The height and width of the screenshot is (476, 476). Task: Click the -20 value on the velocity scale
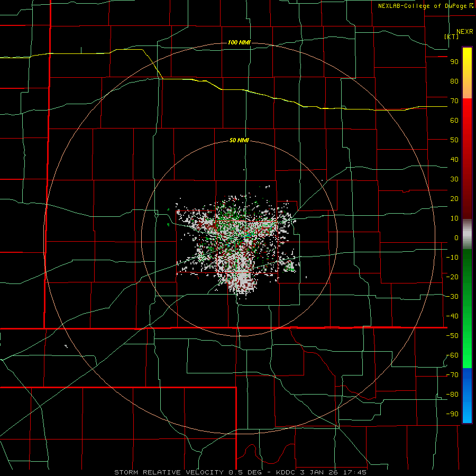[452, 277]
